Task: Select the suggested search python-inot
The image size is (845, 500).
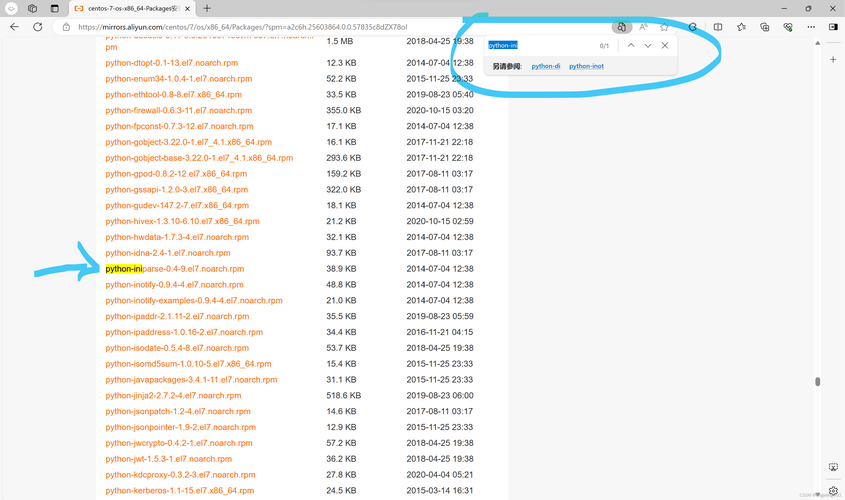Action: point(586,66)
